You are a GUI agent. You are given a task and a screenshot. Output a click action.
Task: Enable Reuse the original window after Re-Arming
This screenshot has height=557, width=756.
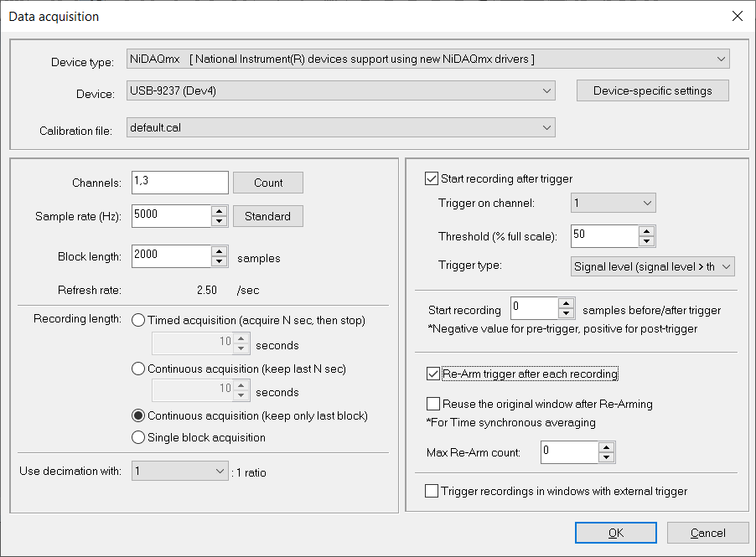coord(432,404)
